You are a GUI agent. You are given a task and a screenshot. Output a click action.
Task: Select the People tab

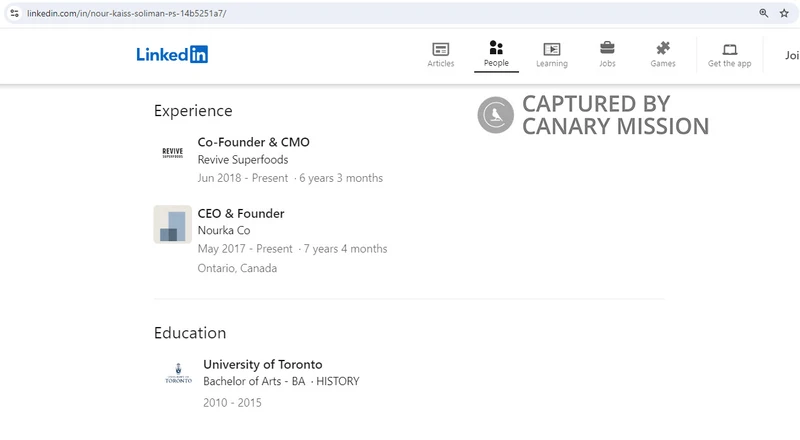pyautogui.click(x=496, y=54)
